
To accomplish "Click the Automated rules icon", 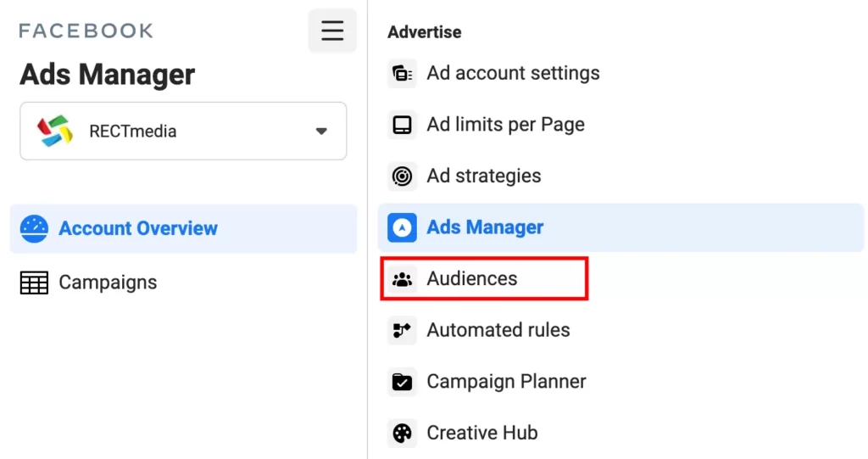I will (402, 330).
